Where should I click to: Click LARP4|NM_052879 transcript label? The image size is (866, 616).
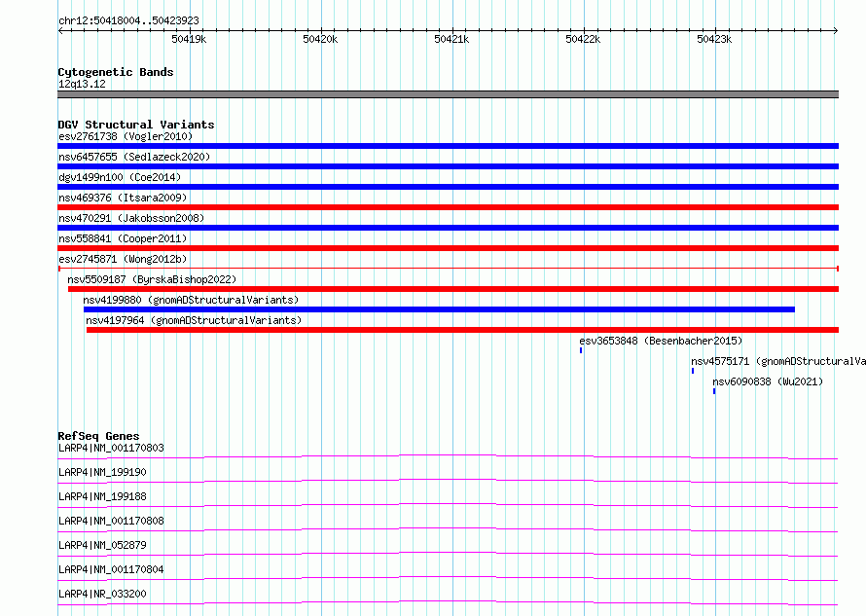pyautogui.click(x=102, y=545)
